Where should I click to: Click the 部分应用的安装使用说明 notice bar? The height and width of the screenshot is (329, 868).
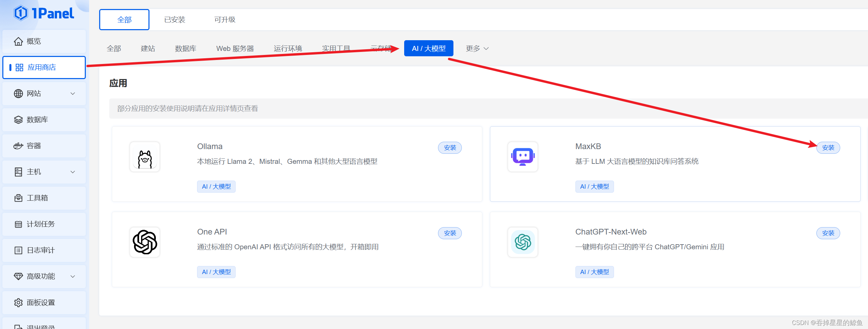click(x=488, y=109)
